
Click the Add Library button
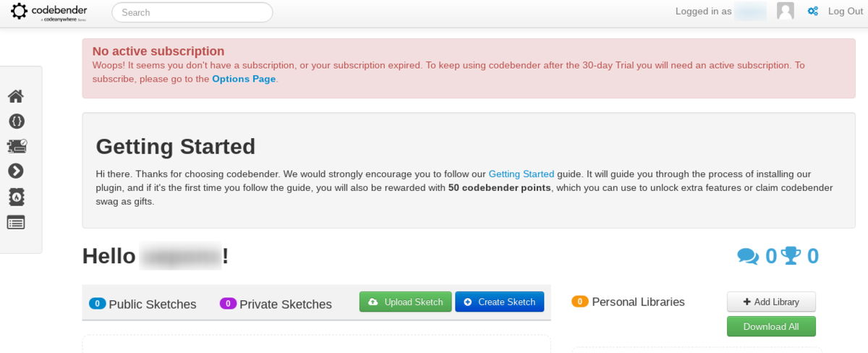771,302
